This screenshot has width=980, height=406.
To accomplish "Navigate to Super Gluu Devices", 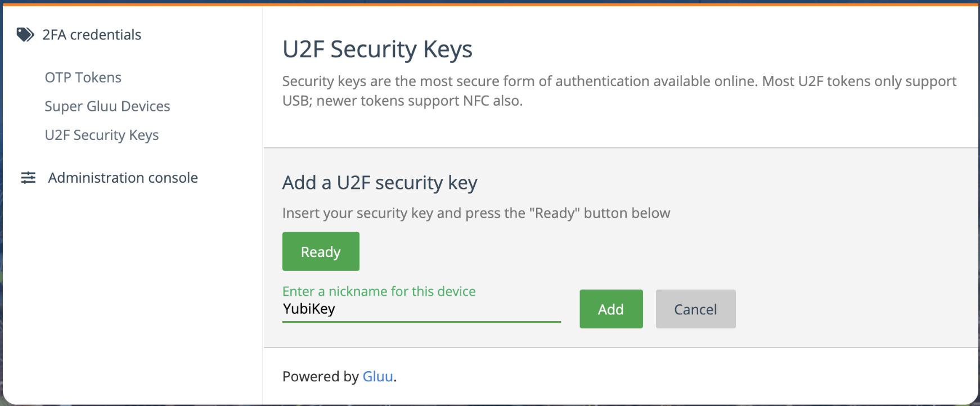I will point(107,106).
